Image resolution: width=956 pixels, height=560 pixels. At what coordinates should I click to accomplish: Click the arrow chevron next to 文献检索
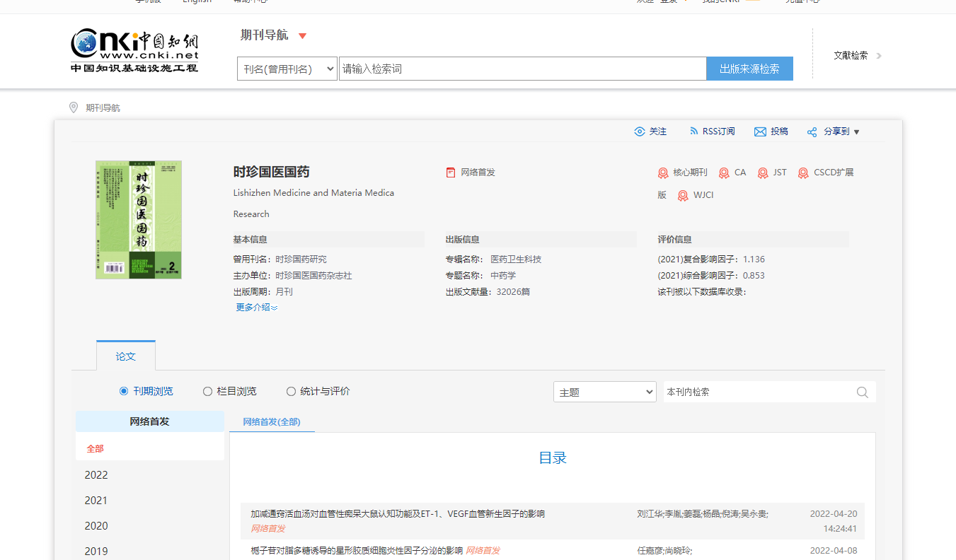[879, 56]
